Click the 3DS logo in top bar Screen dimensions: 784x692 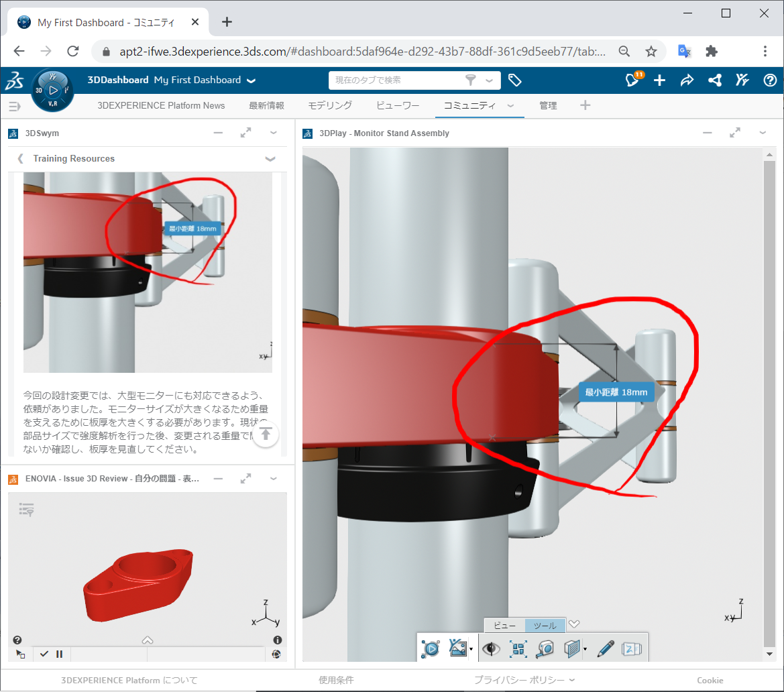(x=15, y=80)
